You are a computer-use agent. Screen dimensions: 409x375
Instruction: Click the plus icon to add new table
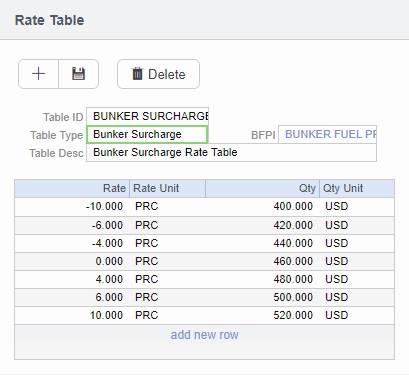[x=38, y=74]
